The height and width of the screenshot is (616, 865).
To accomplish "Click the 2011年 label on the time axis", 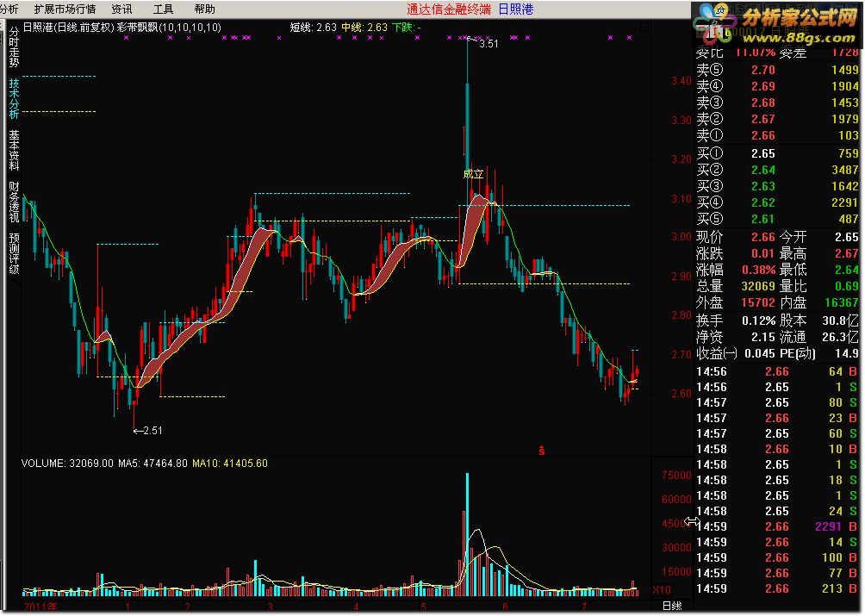I will pos(40,607).
